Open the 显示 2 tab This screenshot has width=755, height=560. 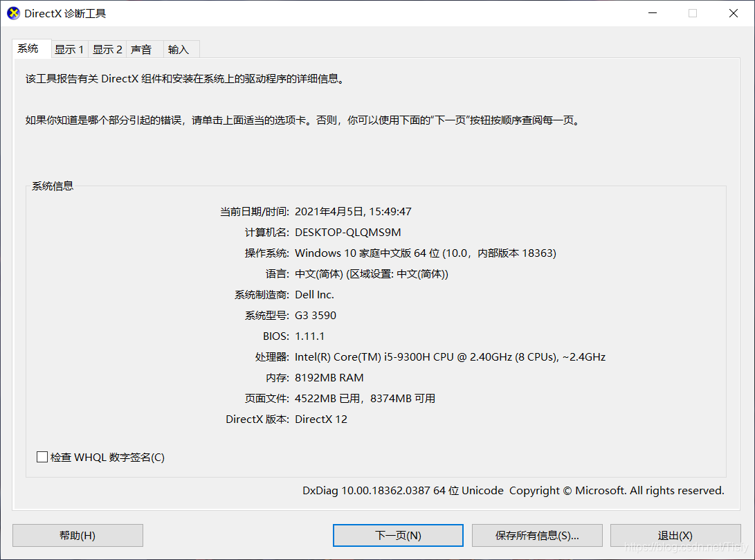click(107, 50)
